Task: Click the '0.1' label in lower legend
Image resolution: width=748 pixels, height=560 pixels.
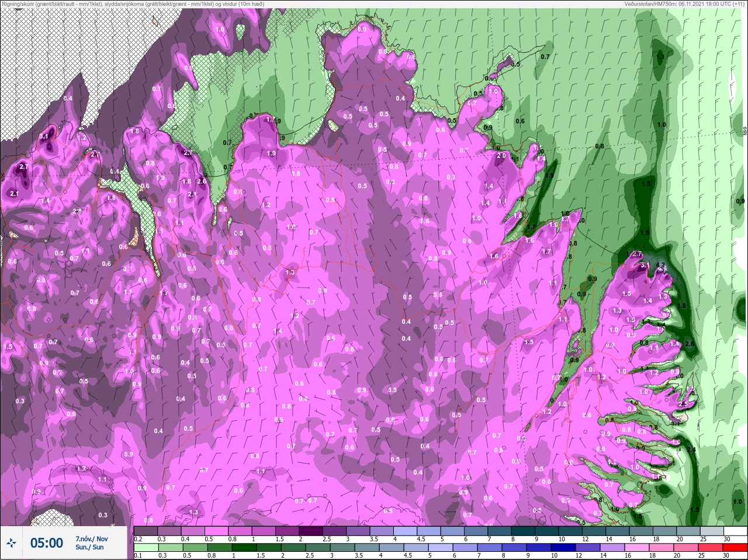Action: pos(138,556)
